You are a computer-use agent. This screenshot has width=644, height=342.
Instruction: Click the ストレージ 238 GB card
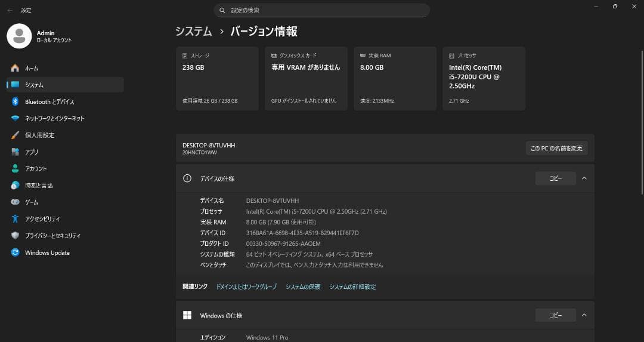pyautogui.click(x=217, y=79)
